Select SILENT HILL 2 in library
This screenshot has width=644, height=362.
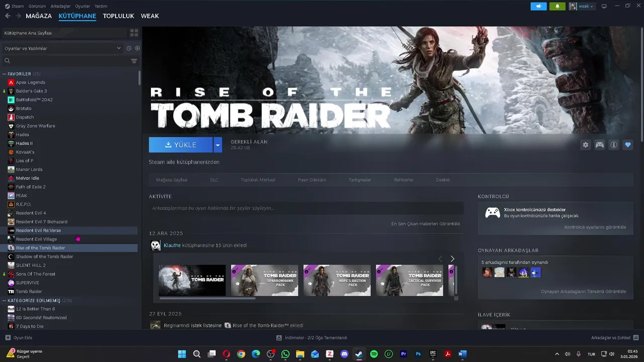[x=31, y=265]
